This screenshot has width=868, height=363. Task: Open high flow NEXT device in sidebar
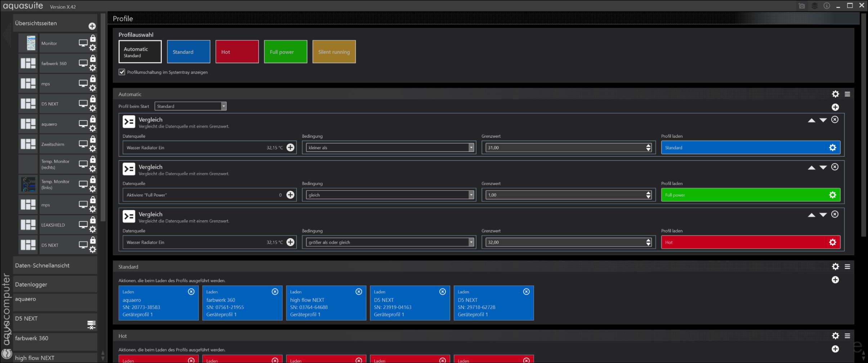[x=55, y=358]
